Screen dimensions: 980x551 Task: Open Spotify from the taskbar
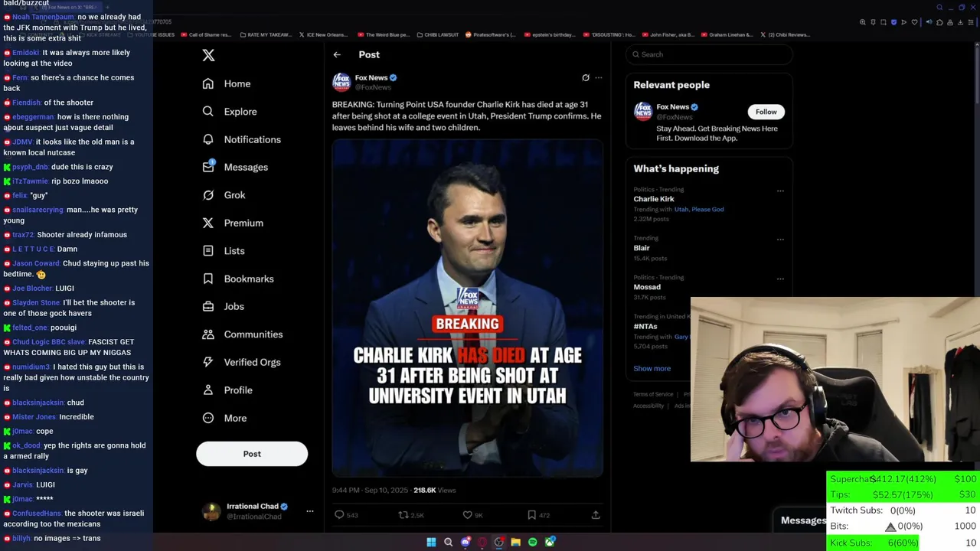pyautogui.click(x=532, y=542)
